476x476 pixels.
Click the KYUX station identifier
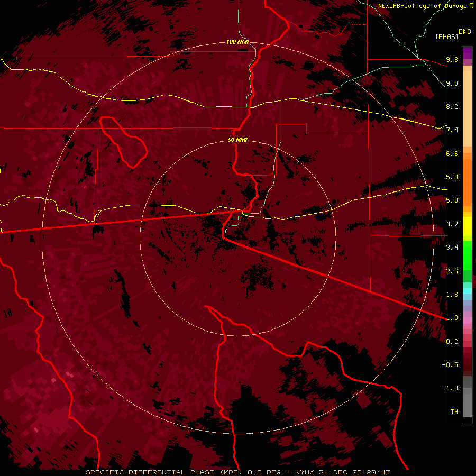(x=305, y=472)
